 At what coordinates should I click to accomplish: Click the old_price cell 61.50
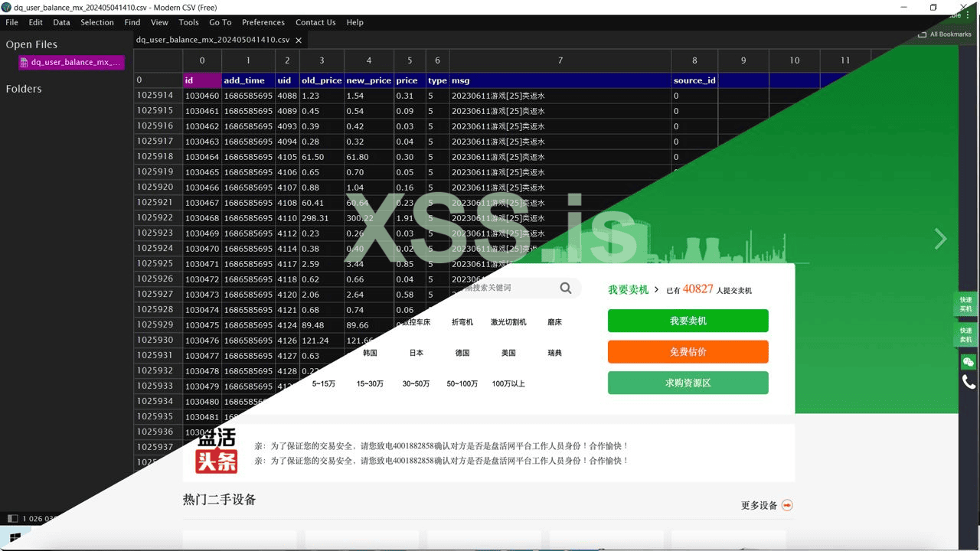322,157
